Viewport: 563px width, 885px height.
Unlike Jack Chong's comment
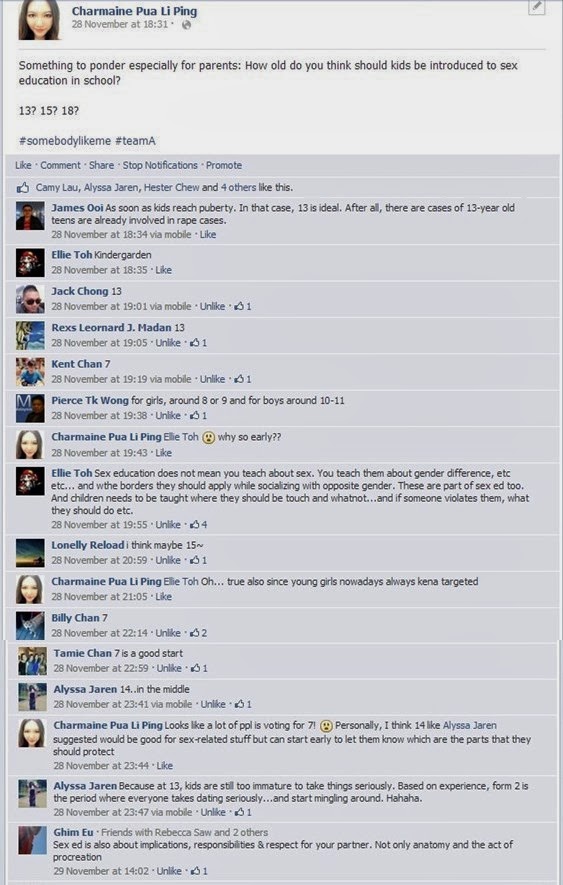212,306
